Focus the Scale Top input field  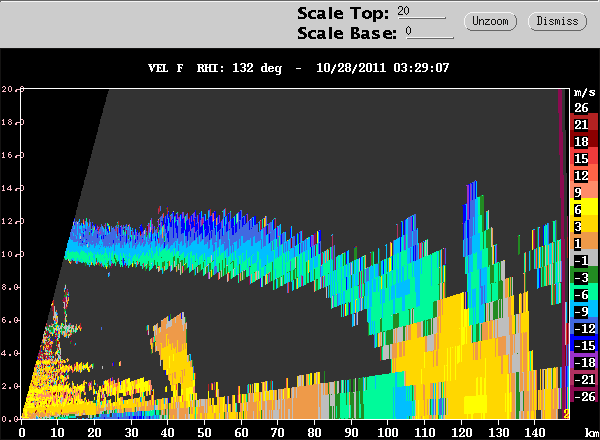click(421, 11)
